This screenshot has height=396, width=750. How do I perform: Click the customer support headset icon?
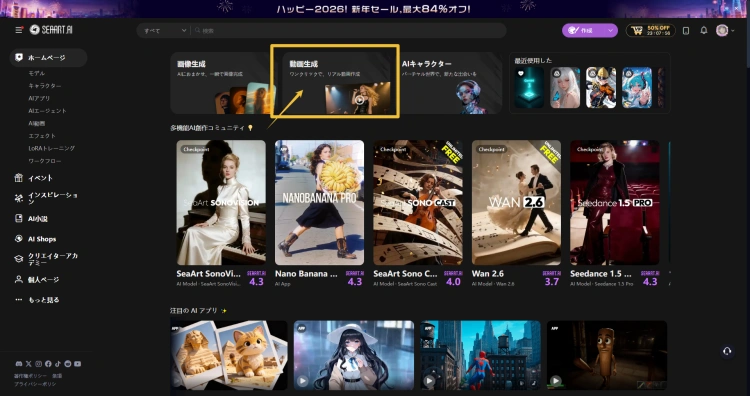(x=727, y=352)
